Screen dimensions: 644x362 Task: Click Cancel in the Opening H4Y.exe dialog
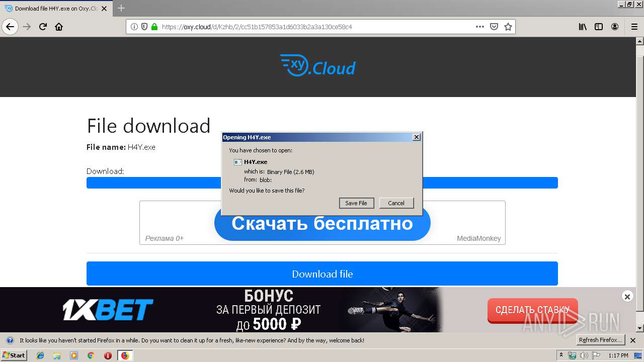[396, 203]
